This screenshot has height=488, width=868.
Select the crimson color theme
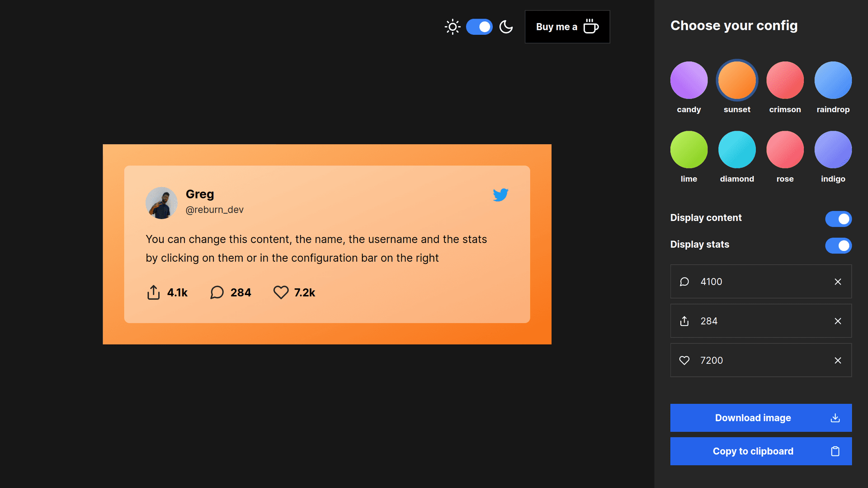[785, 80]
